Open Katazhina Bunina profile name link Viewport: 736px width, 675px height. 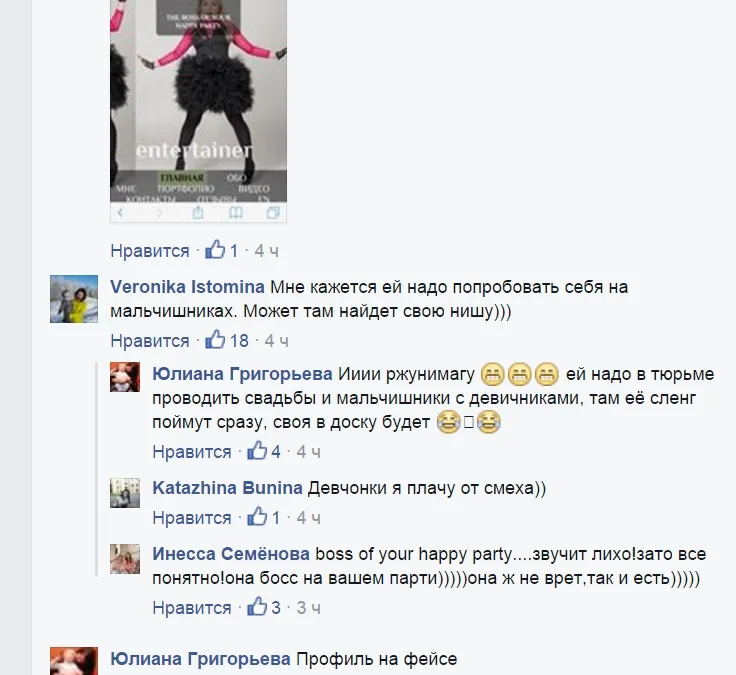(227, 488)
